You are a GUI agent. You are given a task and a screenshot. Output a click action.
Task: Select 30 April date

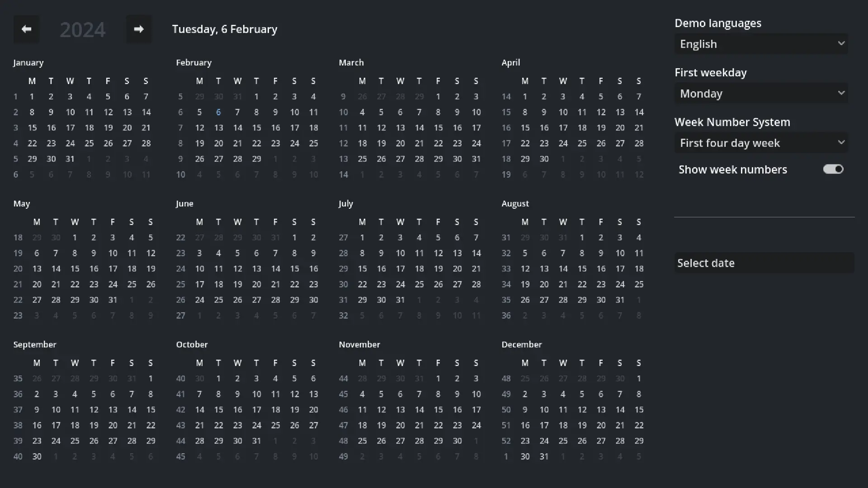[544, 159]
